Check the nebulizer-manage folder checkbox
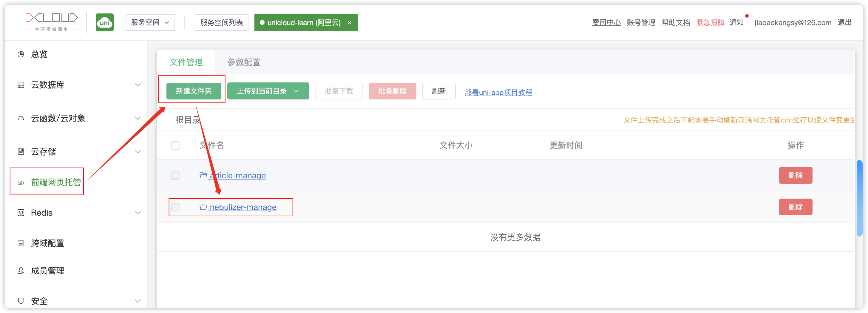Viewport: 868px width, 313px height. (x=175, y=207)
